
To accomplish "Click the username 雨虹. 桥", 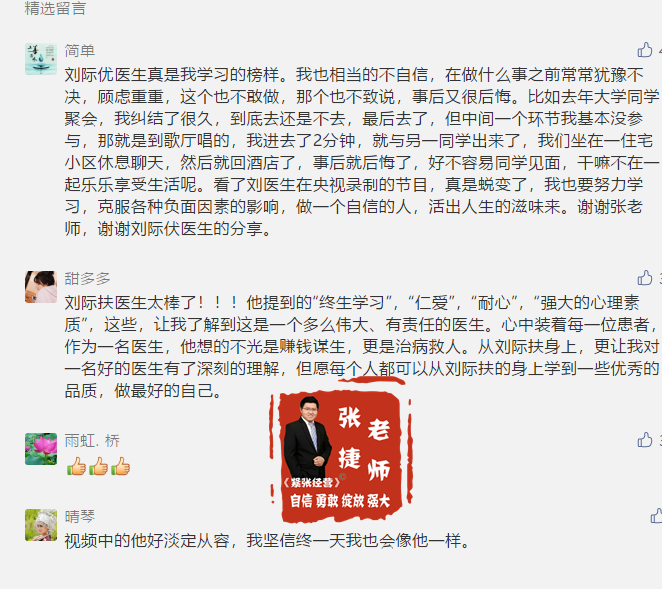I will coord(92,441).
